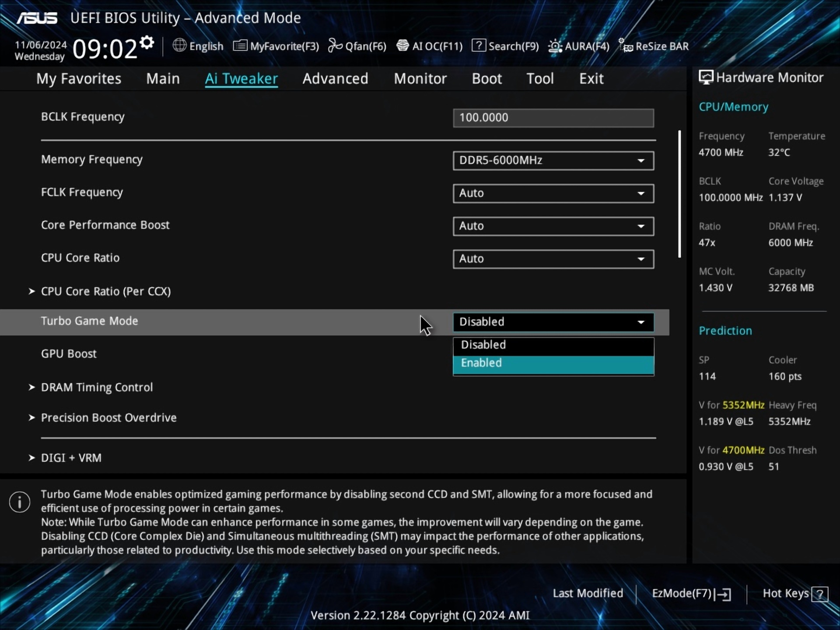This screenshot has width=840, height=630.
Task: Choose Enabled in Turbo Game Mode list
Action: click(553, 364)
